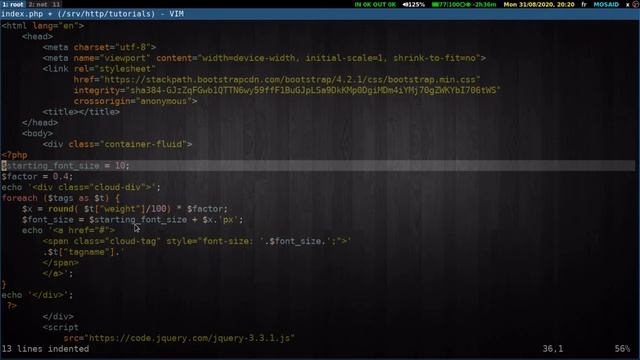The height and width of the screenshot is (360, 640).
Task: Click the span class cloud-tag line
Action: point(197,241)
